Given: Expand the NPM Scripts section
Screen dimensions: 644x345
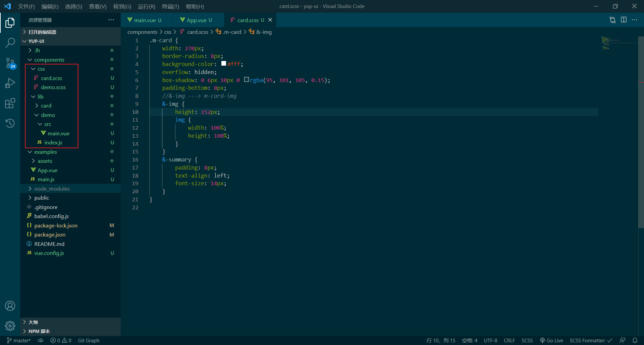Looking at the screenshot, I should pos(70,331).
